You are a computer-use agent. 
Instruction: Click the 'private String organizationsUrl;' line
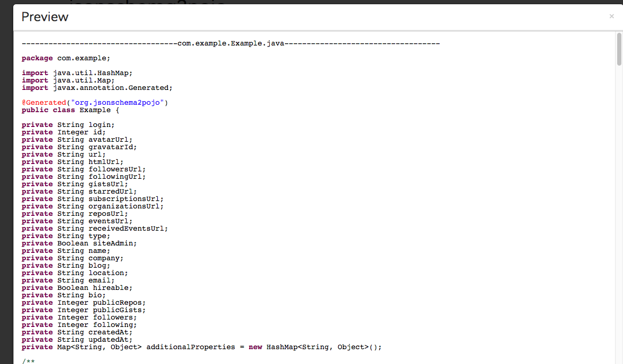click(93, 206)
